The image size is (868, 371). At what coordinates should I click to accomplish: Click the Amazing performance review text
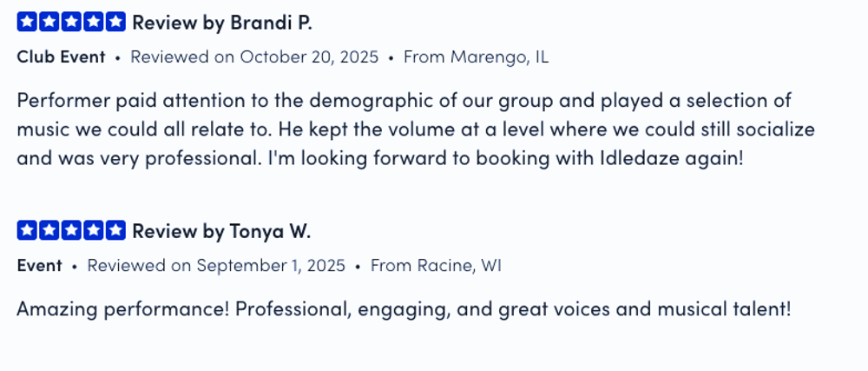[404, 308]
